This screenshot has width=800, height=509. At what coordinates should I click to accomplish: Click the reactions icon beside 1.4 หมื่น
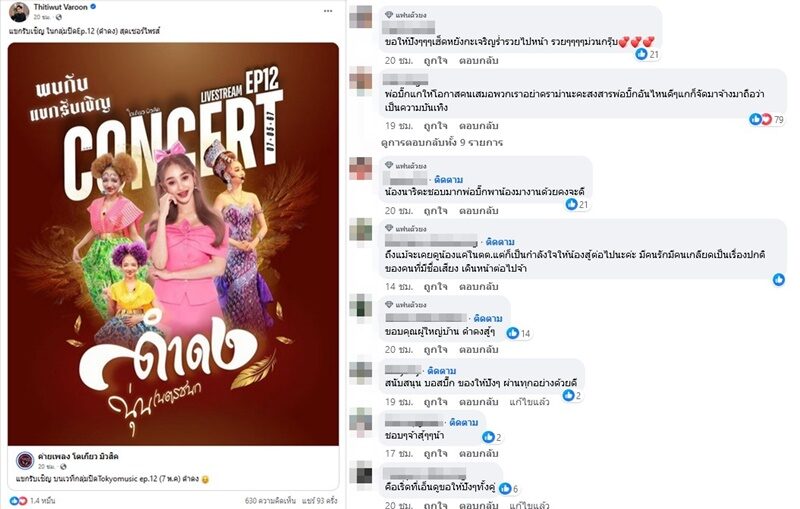click(18, 500)
